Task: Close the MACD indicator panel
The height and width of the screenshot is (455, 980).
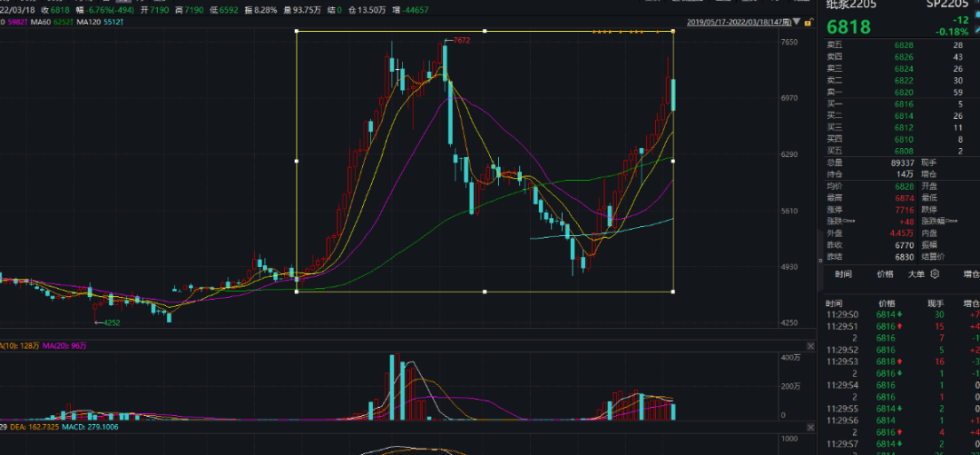Action: coord(809,425)
